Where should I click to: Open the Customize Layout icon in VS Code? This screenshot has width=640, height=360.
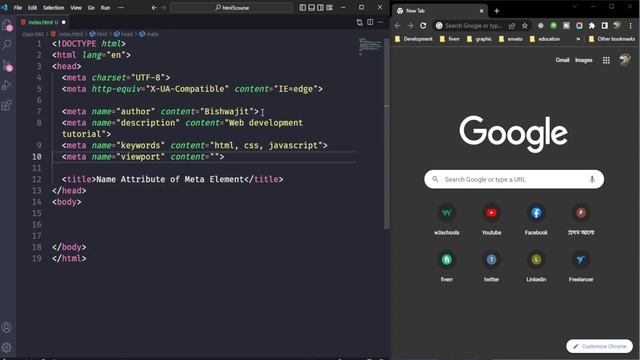pos(329,7)
